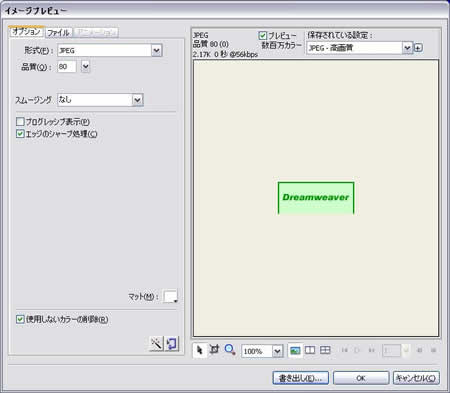The height and width of the screenshot is (393, 450).
Task: Switch to 2-up split preview view
Action: click(x=310, y=350)
